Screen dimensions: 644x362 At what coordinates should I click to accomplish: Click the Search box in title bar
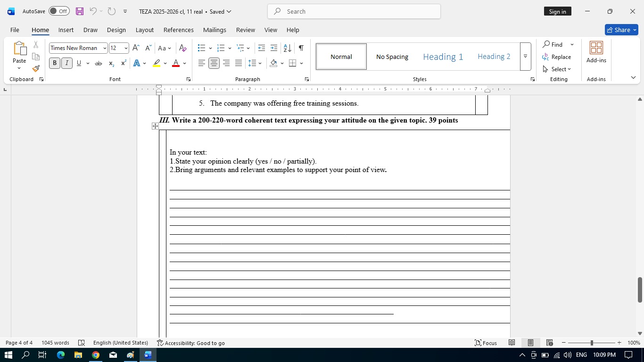354,11
